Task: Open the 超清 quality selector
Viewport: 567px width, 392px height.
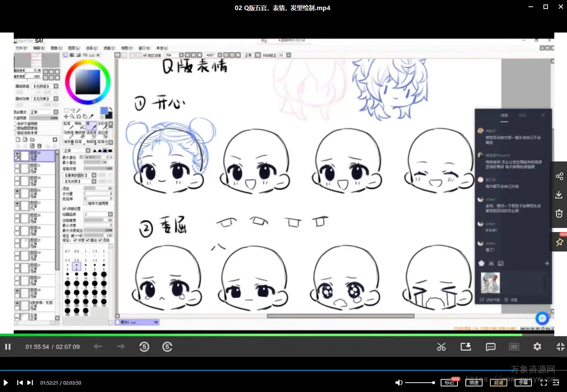Action: tap(498, 383)
